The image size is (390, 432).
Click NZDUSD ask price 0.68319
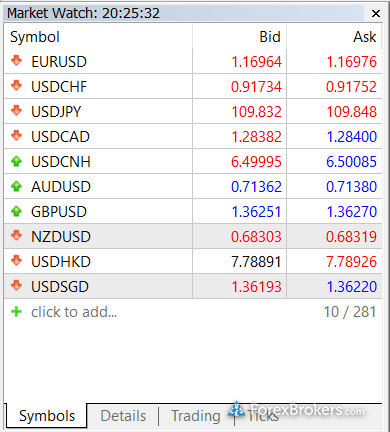click(x=352, y=237)
